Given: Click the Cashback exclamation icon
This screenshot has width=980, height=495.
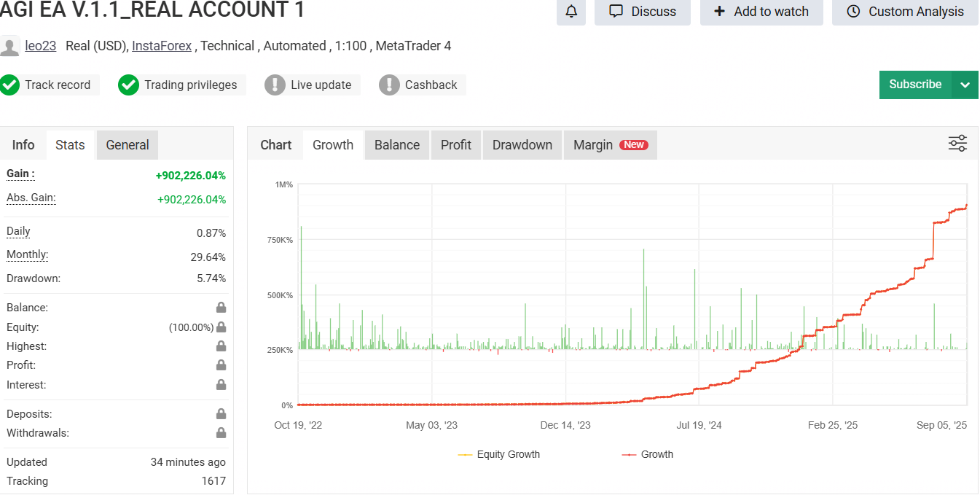Looking at the screenshot, I should (389, 85).
